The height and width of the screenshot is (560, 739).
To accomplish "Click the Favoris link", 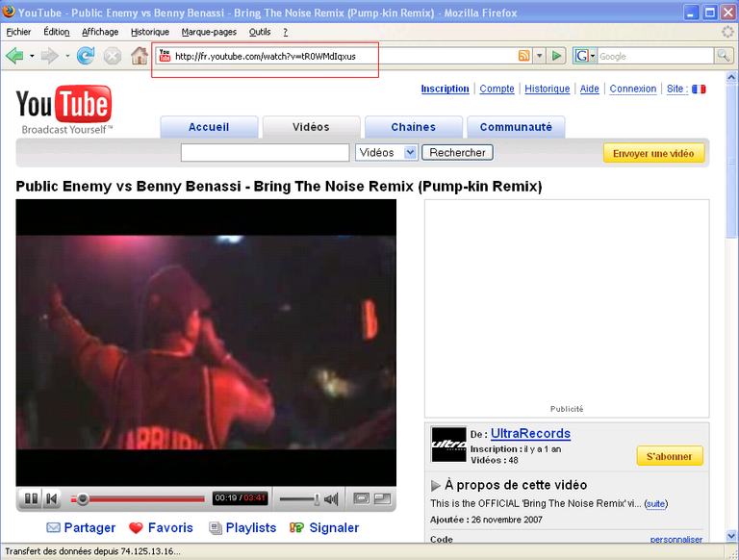I will 170,527.
